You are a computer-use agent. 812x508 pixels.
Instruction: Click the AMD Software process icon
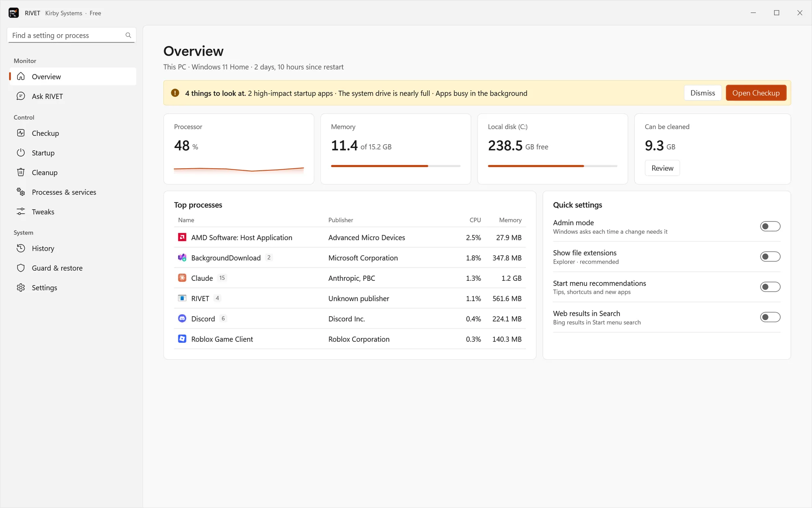click(182, 237)
